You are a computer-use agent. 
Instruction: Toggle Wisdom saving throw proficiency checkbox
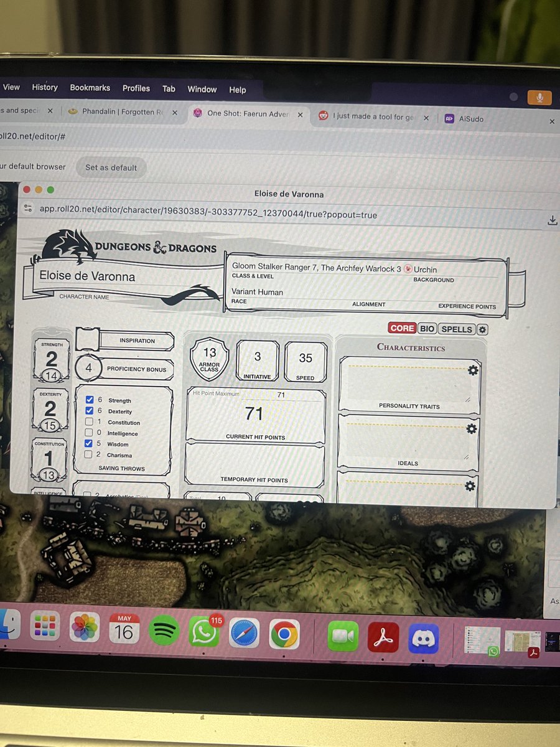[x=89, y=443]
